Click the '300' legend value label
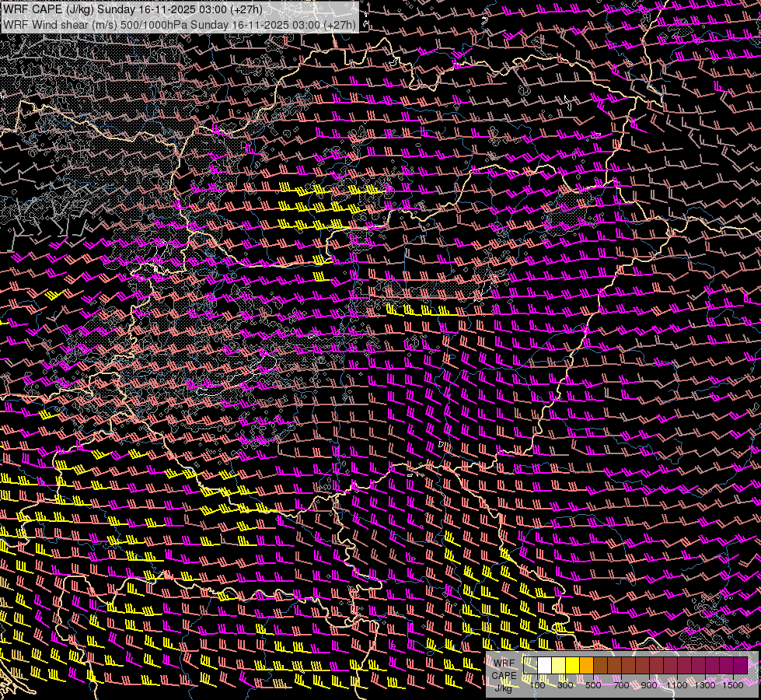This screenshot has height=700, width=761. click(x=565, y=685)
